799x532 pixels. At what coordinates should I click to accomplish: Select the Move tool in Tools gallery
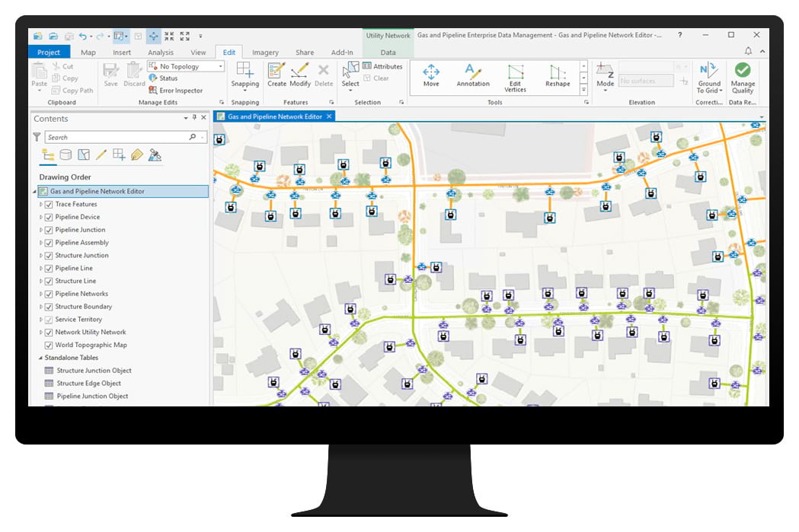coord(430,75)
